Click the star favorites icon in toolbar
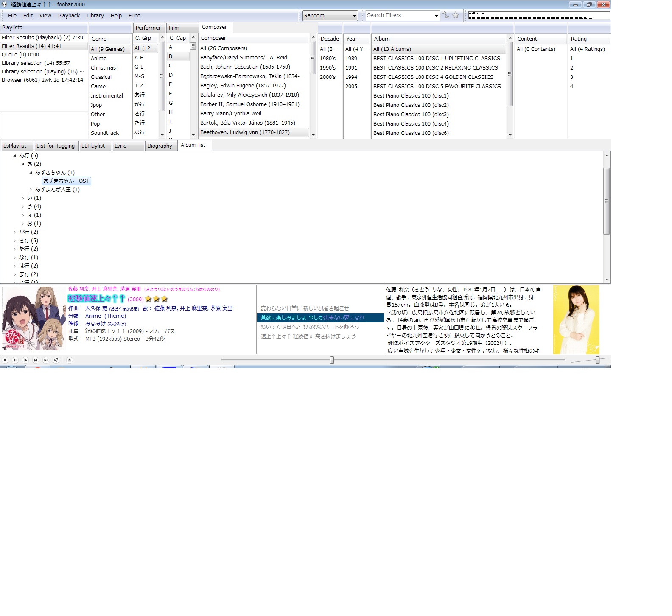672x616 pixels. [x=456, y=15]
